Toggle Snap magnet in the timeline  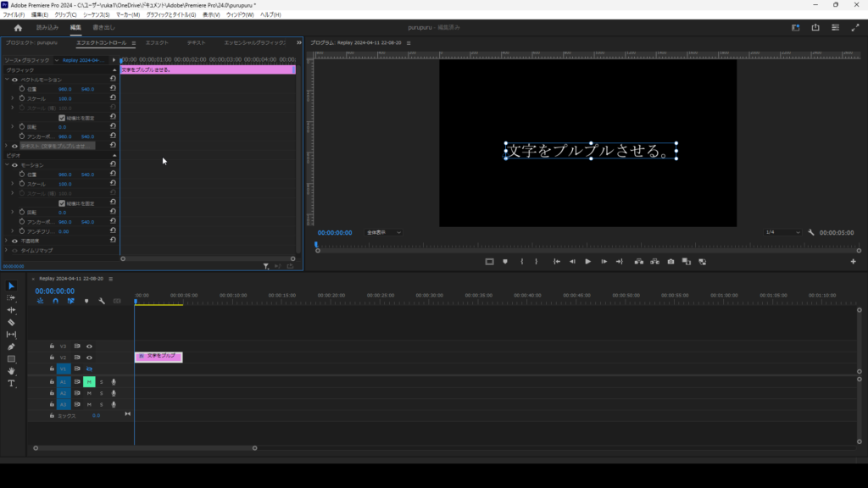coord(55,301)
